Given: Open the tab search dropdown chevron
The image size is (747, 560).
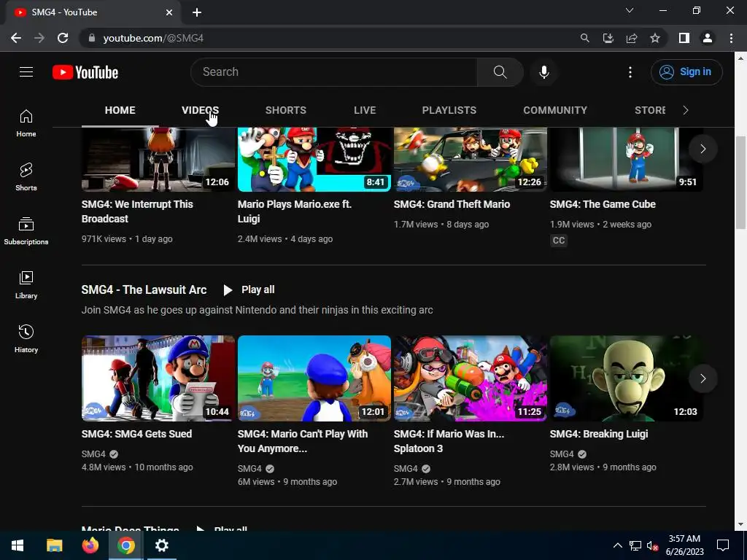Looking at the screenshot, I should [630, 10].
